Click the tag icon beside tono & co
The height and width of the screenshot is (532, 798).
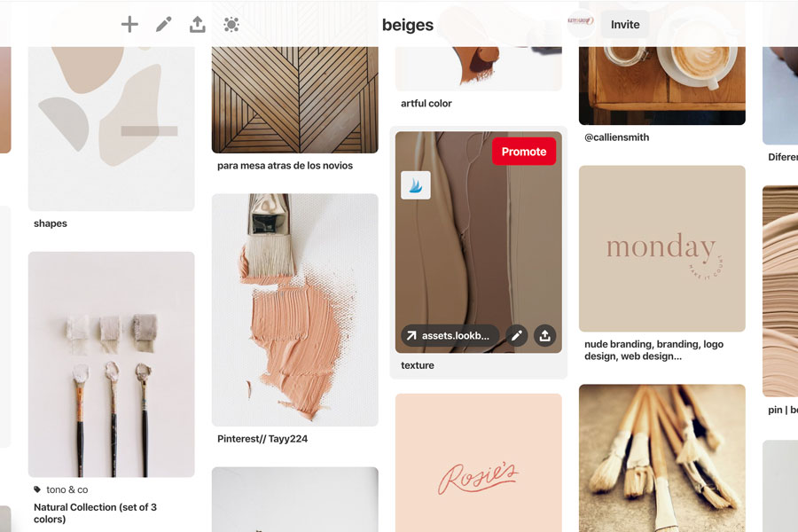(x=37, y=489)
